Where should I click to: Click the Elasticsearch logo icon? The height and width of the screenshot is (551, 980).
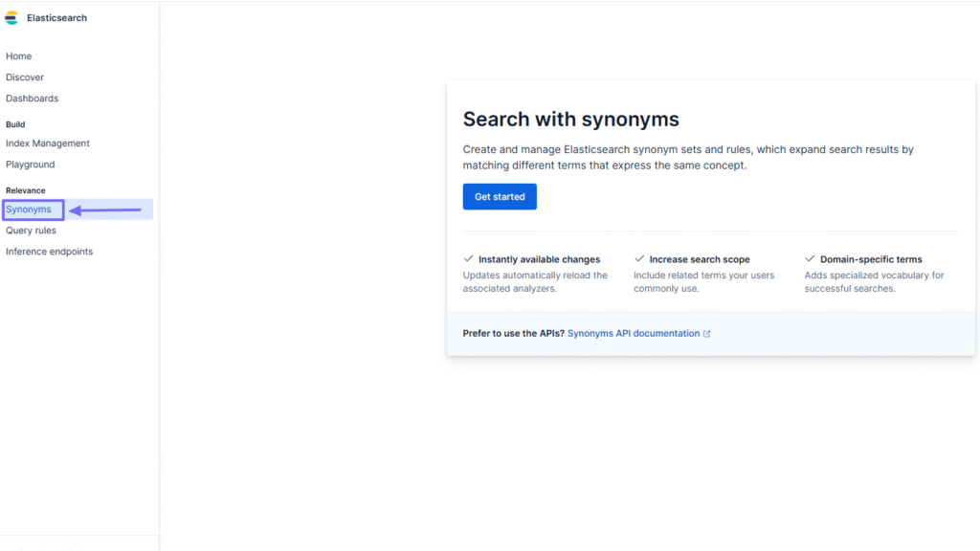click(11, 17)
